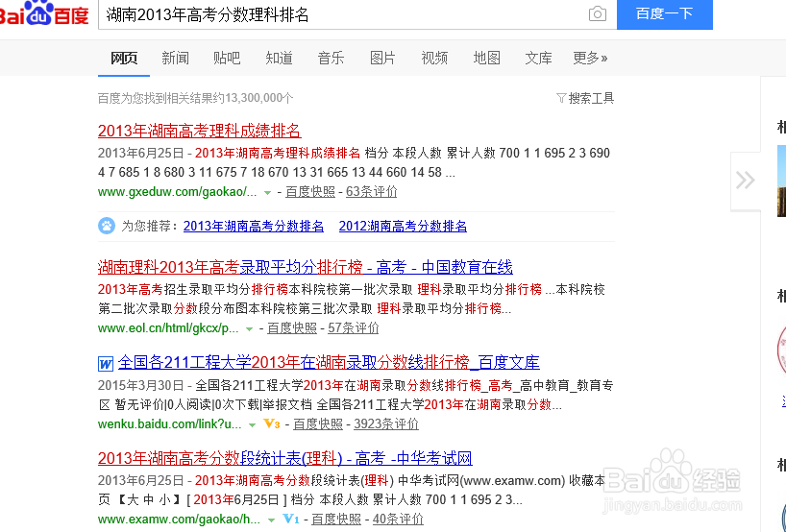Open result 2013年湖南高考分数段统计表(理科)
This screenshot has width=786, height=532.
tap(285, 458)
